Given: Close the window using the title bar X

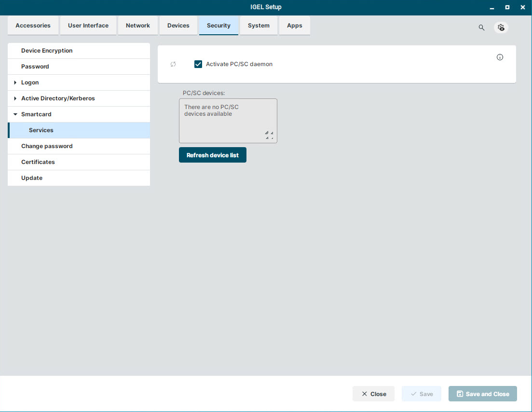Looking at the screenshot, I should [x=523, y=7].
